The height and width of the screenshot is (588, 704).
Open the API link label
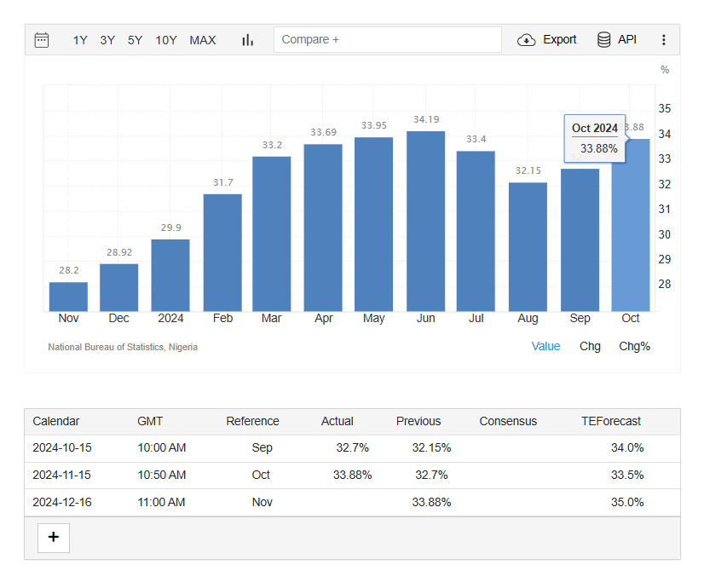(626, 39)
